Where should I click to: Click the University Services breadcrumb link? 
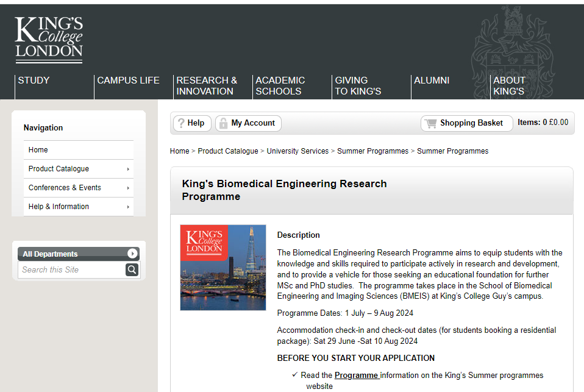297,151
